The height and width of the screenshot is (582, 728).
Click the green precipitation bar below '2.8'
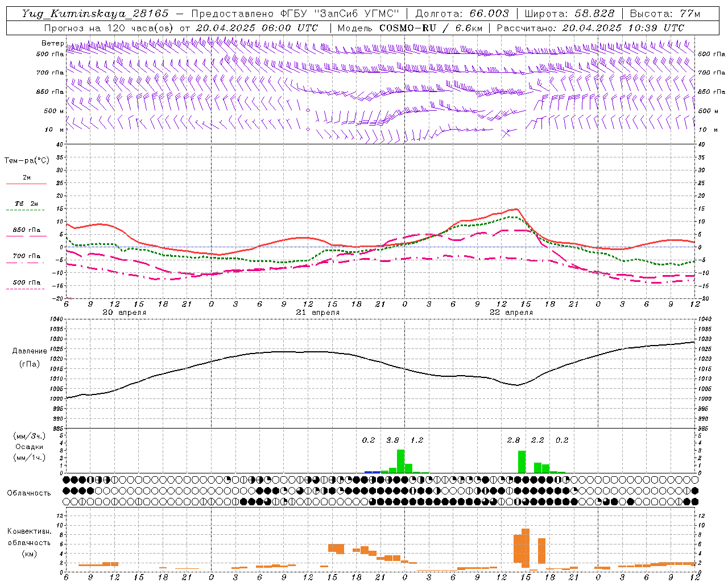[x=522, y=462]
